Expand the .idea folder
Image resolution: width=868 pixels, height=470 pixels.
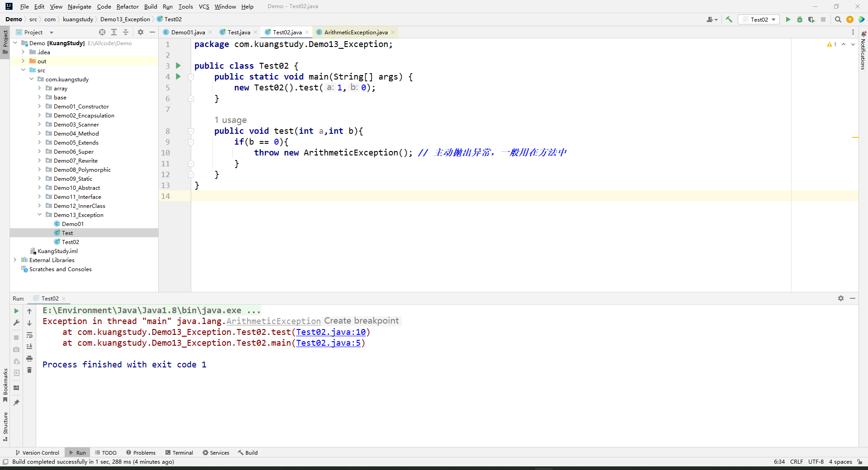click(23, 52)
